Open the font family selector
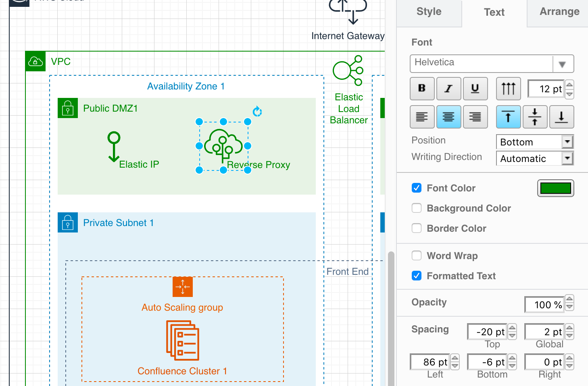588x386 pixels. point(563,64)
